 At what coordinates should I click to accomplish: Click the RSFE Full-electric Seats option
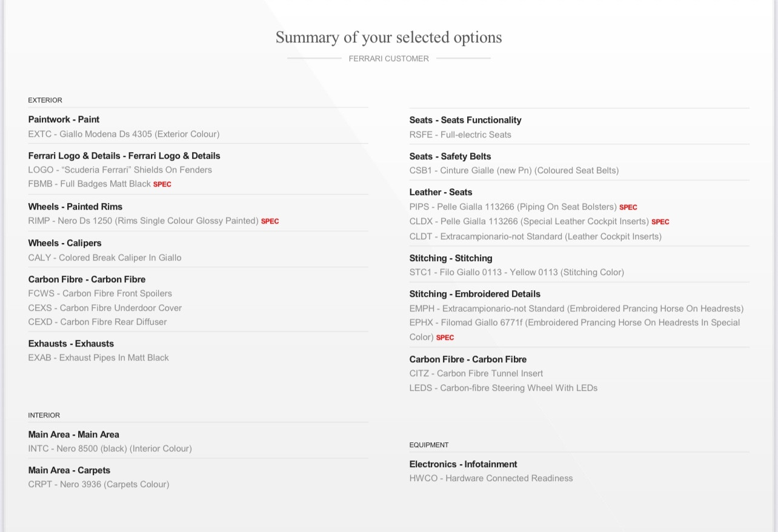tap(460, 135)
